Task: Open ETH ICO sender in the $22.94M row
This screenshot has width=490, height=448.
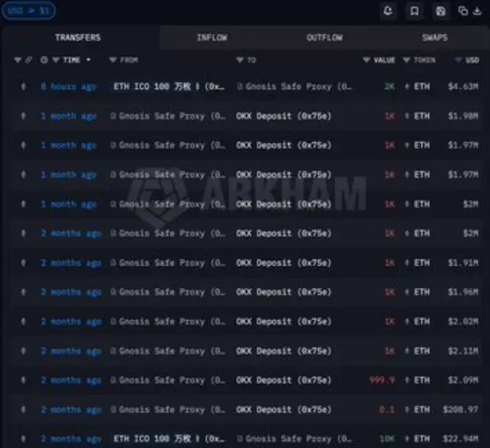Action: click(169, 439)
